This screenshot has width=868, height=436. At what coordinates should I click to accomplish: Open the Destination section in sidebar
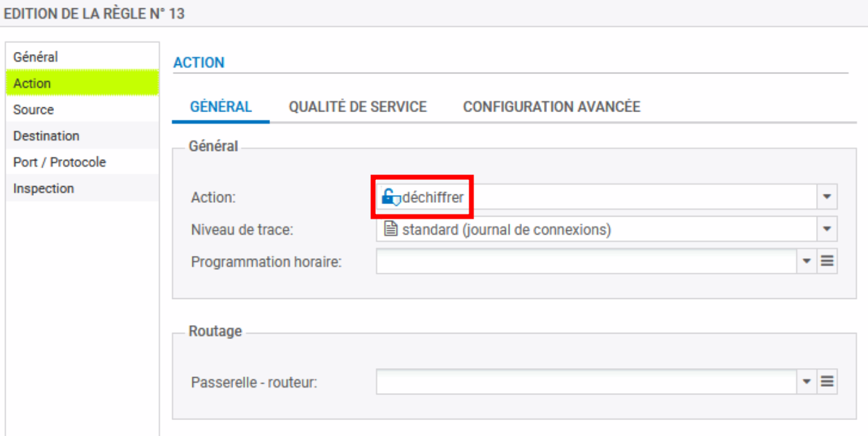pos(46,136)
